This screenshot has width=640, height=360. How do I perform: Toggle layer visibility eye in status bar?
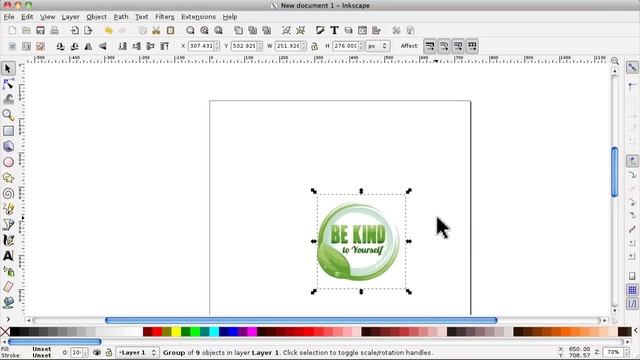tap(97, 352)
